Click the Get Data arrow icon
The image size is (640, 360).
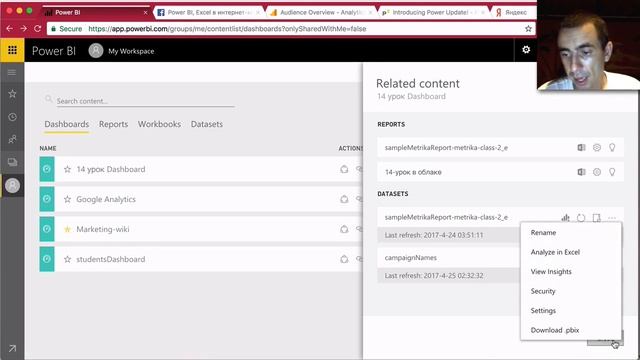(12, 348)
